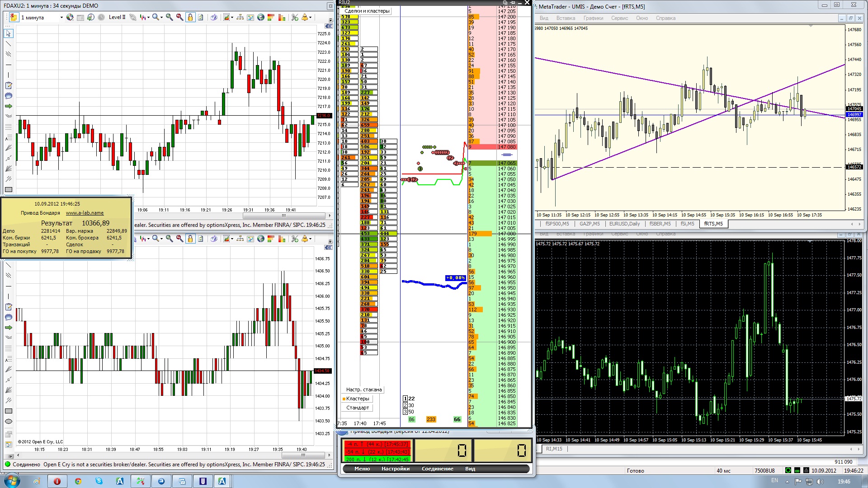Expand the chart type candlestick dropdown arrow
The width and height of the screenshot is (868, 488).
[x=148, y=18]
